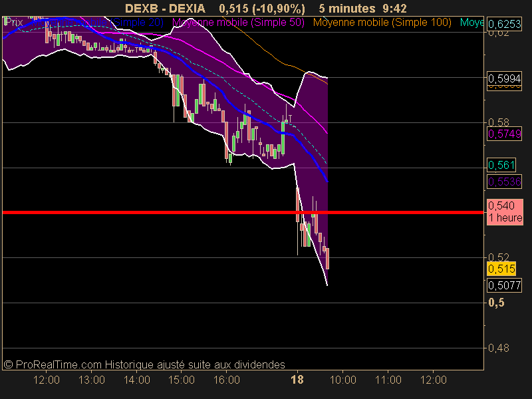Select the Moyenne mobile (Simple 100) legend
Screen dimensions: 532x399
(382, 23)
